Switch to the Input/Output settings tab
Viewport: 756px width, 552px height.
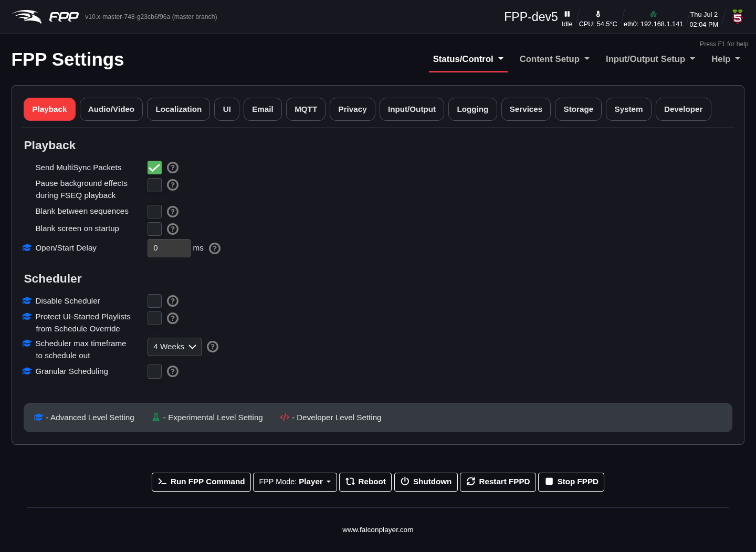tap(412, 109)
